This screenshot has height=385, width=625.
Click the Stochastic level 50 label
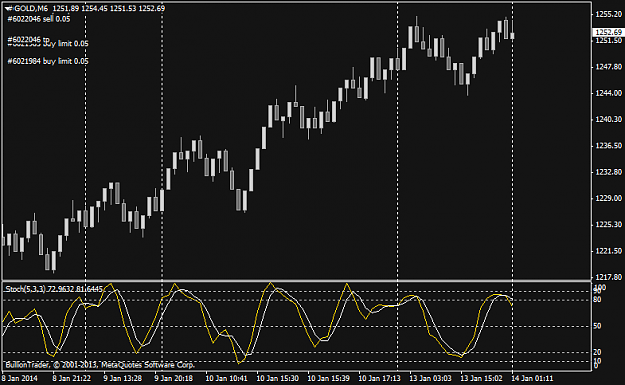[597, 326]
